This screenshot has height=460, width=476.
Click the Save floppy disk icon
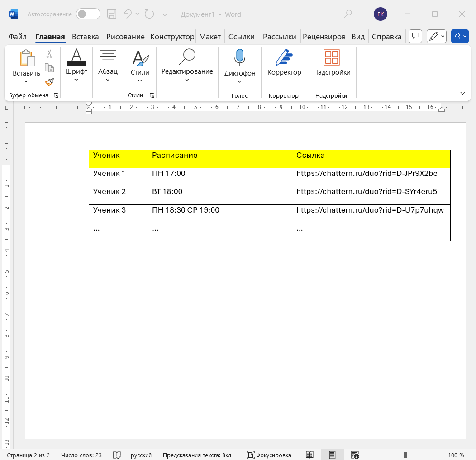click(x=112, y=14)
